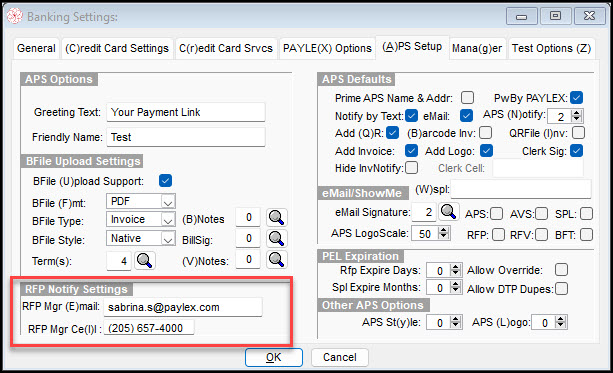Maximize the Banking Settings window

point(555,16)
